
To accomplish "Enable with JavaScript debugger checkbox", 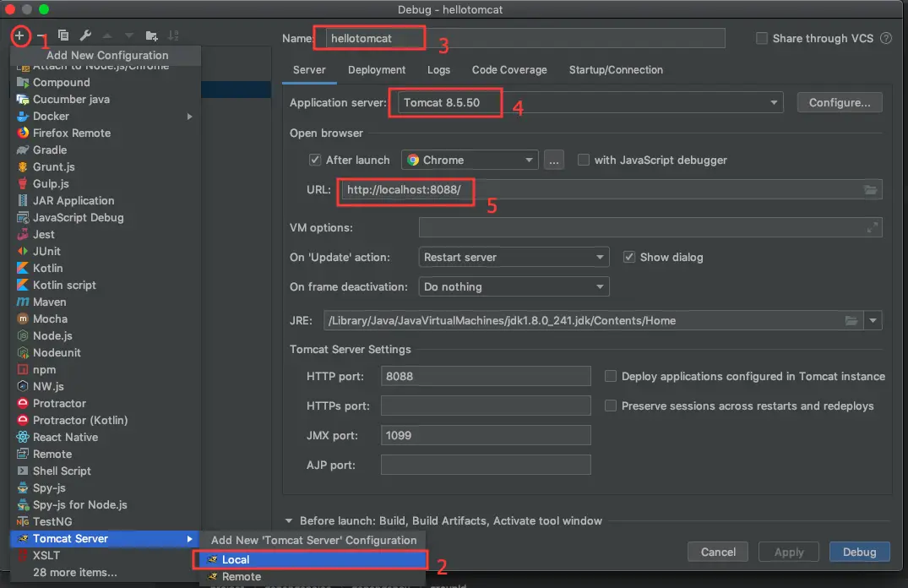I will tap(584, 160).
